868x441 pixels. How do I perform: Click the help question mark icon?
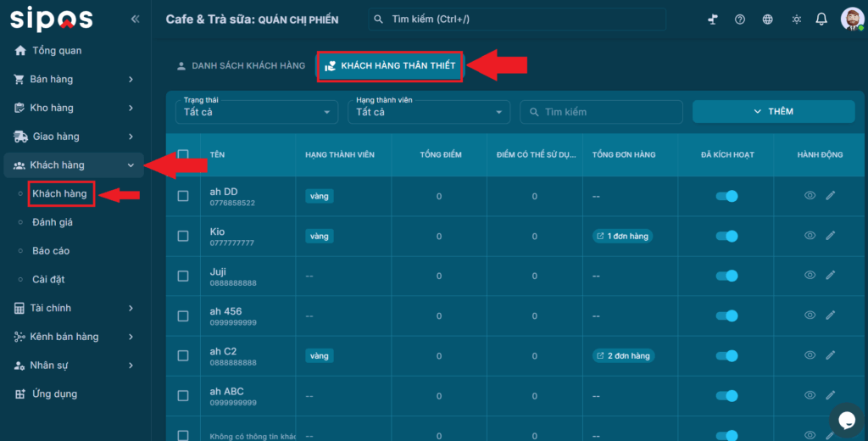[739, 20]
